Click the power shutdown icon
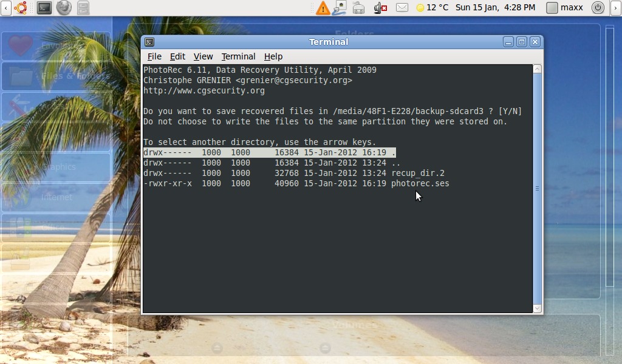 598,7
